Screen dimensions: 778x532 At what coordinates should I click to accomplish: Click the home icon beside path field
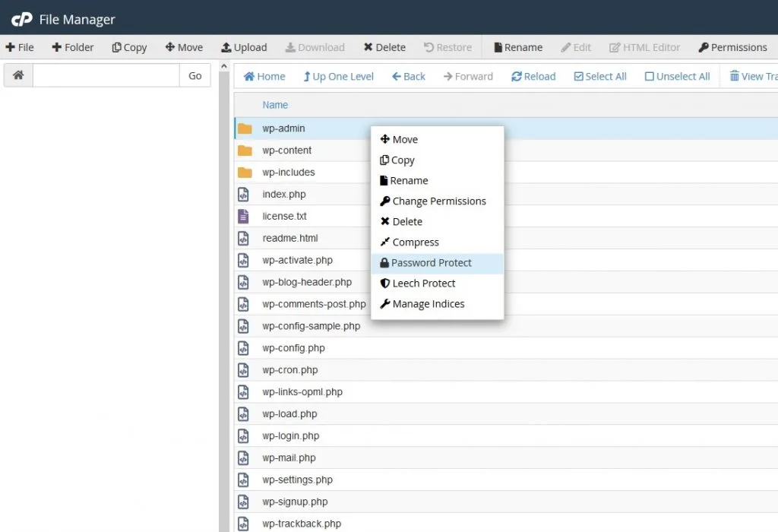(x=18, y=75)
